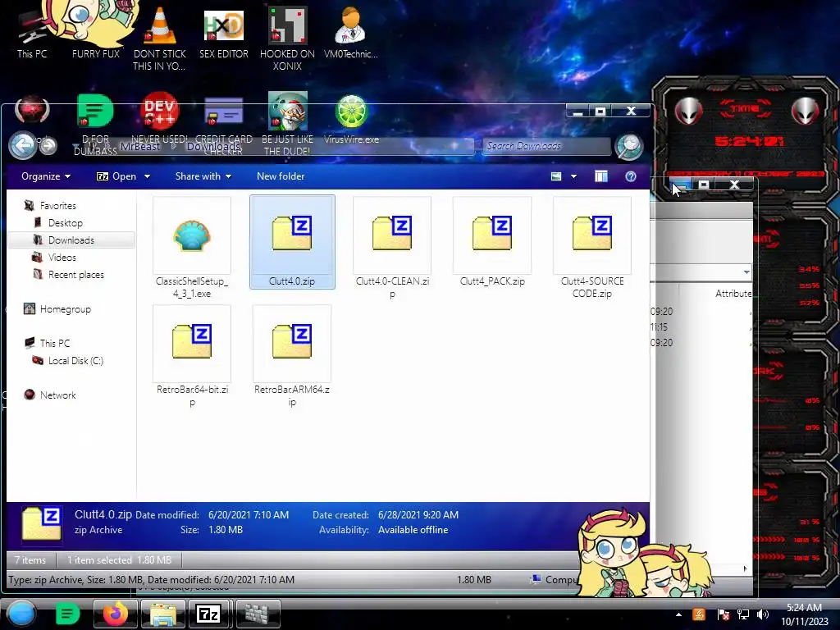Screen dimensions: 840x630
Task: Click the search magnifier button
Action: point(629,147)
